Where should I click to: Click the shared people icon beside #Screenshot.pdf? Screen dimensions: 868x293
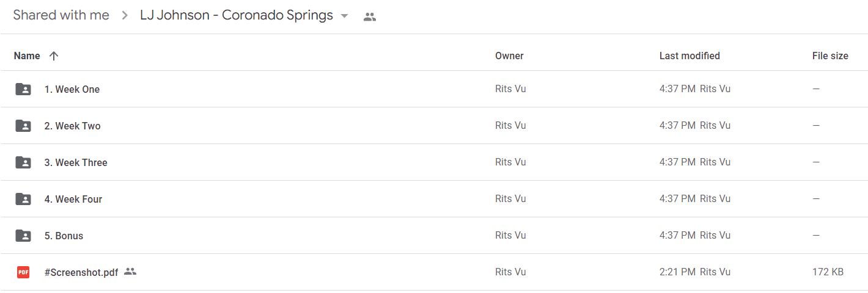click(130, 272)
